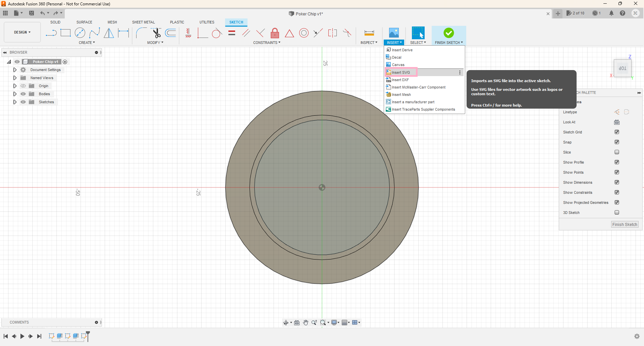Open the CONSTRAINTS dropdown menu

coord(266,43)
